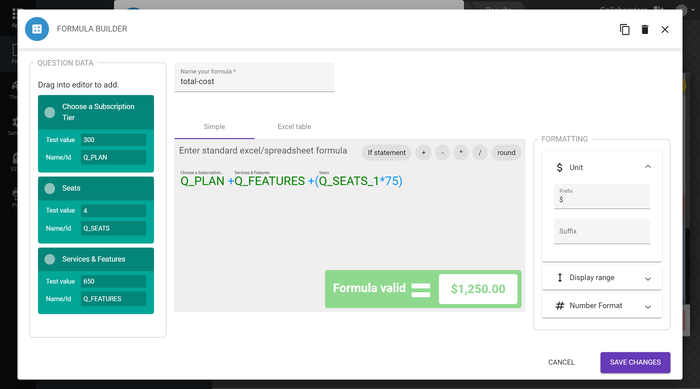Select the circle on Services & Features card
The height and width of the screenshot is (389, 700).
click(50, 259)
